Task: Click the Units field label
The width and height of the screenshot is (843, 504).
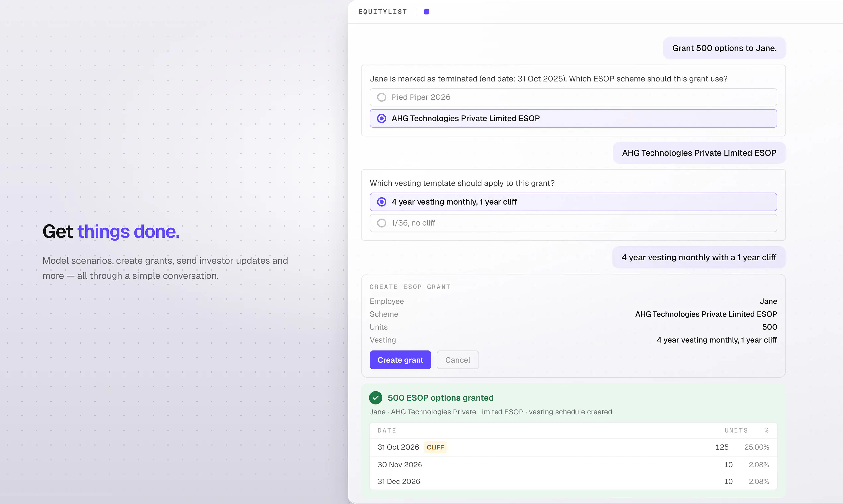Action: click(379, 327)
